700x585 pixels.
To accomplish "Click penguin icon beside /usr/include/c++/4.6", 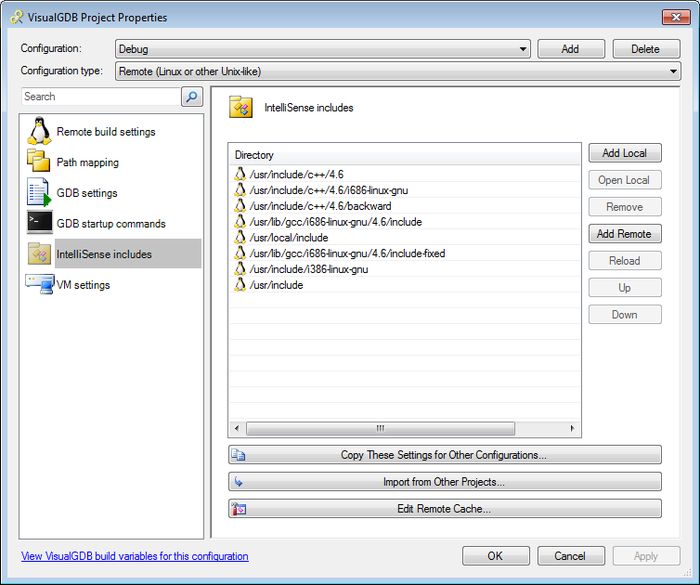I will (x=240, y=174).
